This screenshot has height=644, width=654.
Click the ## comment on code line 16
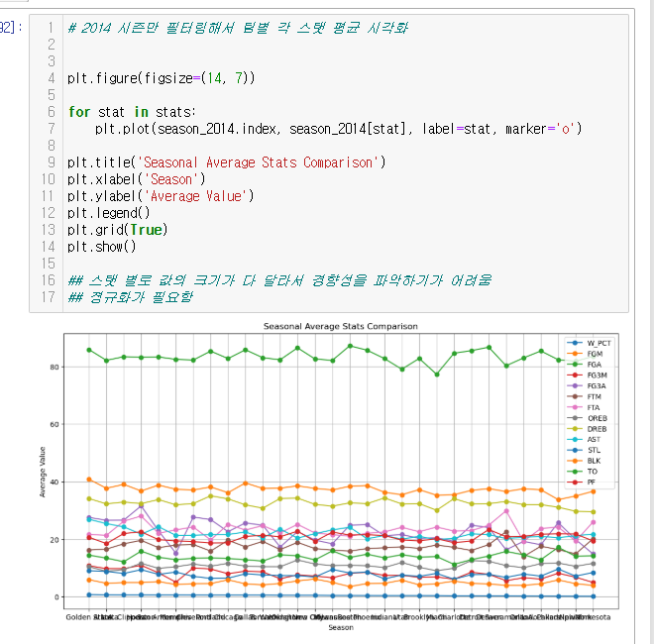[x=279, y=280]
